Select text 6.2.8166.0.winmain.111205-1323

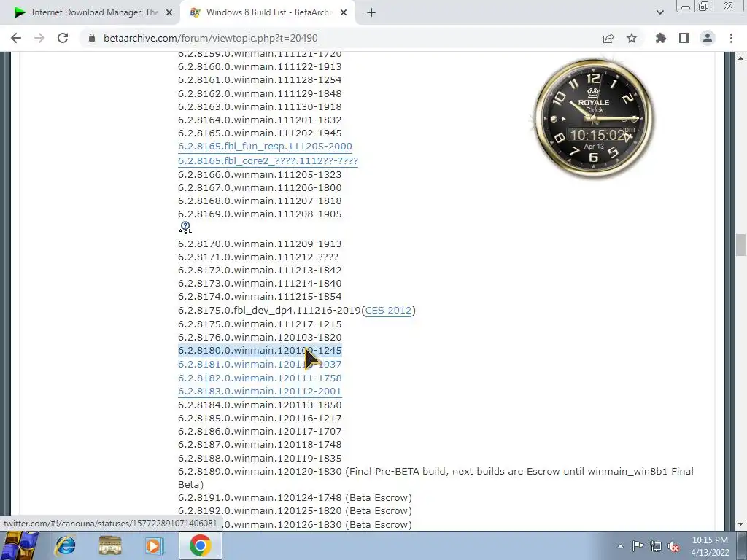[260, 175]
